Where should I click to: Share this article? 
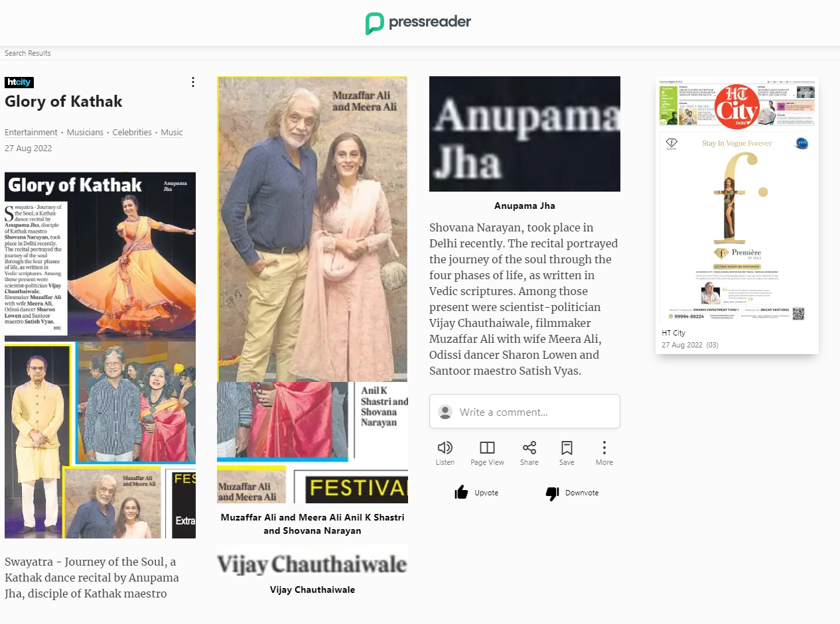[529, 454]
